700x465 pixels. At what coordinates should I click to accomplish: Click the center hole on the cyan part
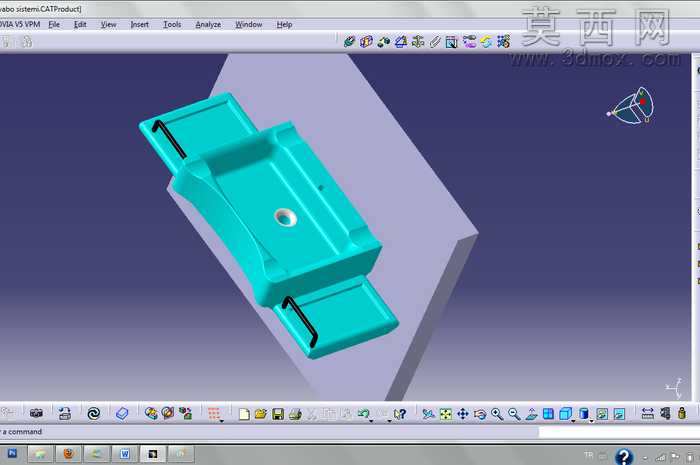click(285, 217)
